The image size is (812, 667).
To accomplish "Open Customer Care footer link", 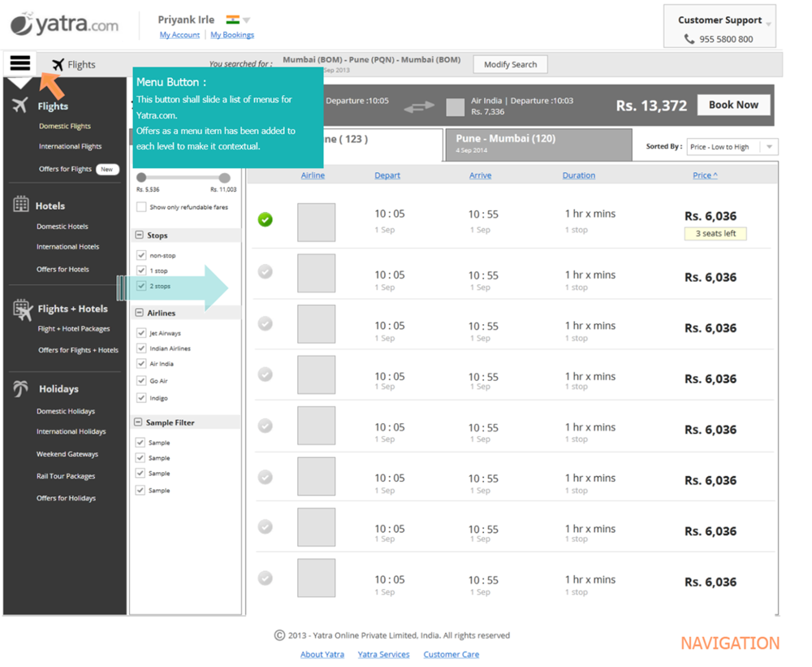I will 451,654.
